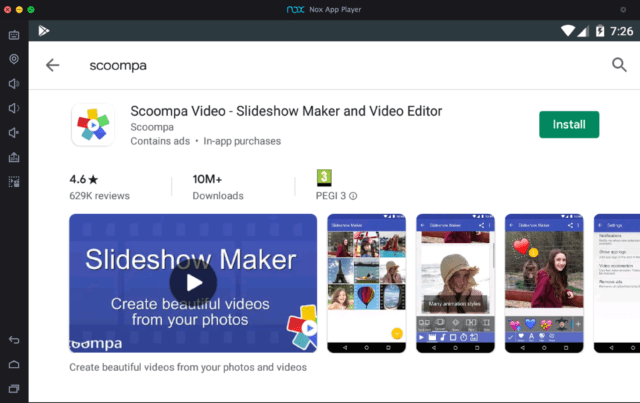
Task: Click the green PEGI 3 rating badge
Action: 324,178
